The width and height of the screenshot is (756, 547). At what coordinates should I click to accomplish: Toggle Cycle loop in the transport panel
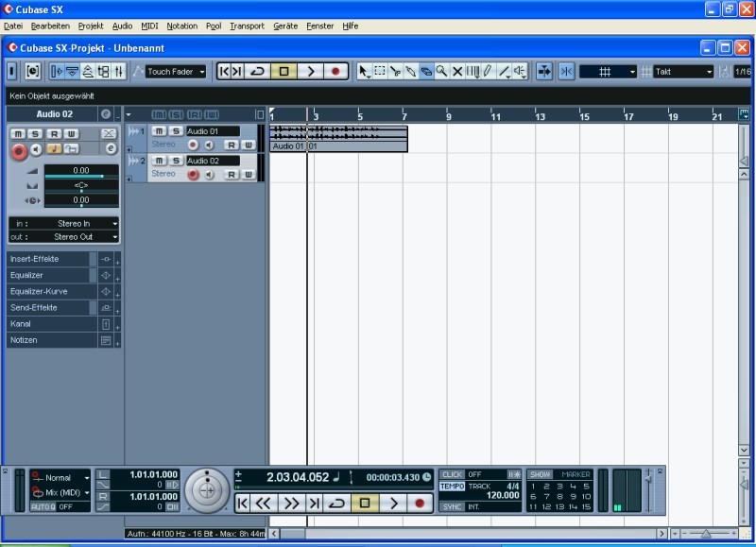pyautogui.click(x=336, y=504)
